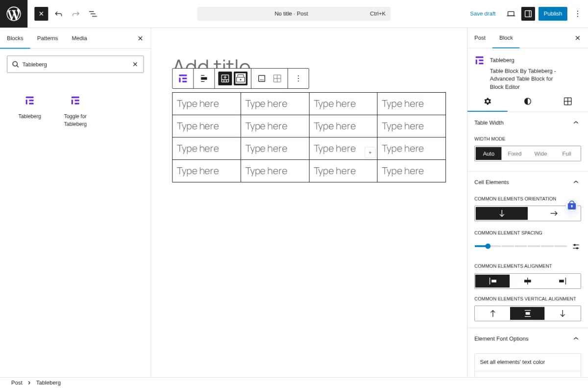Switch to the Styles half-circle sub-tab

tap(528, 101)
